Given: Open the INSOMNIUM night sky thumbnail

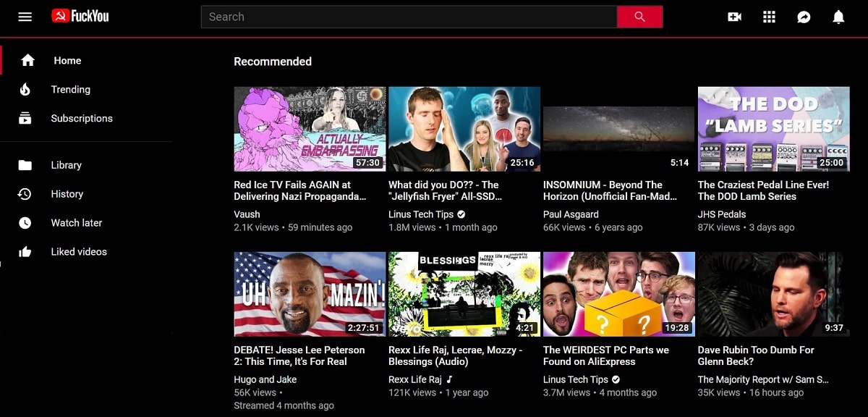Looking at the screenshot, I should pyautogui.click(x=619, y=129).
